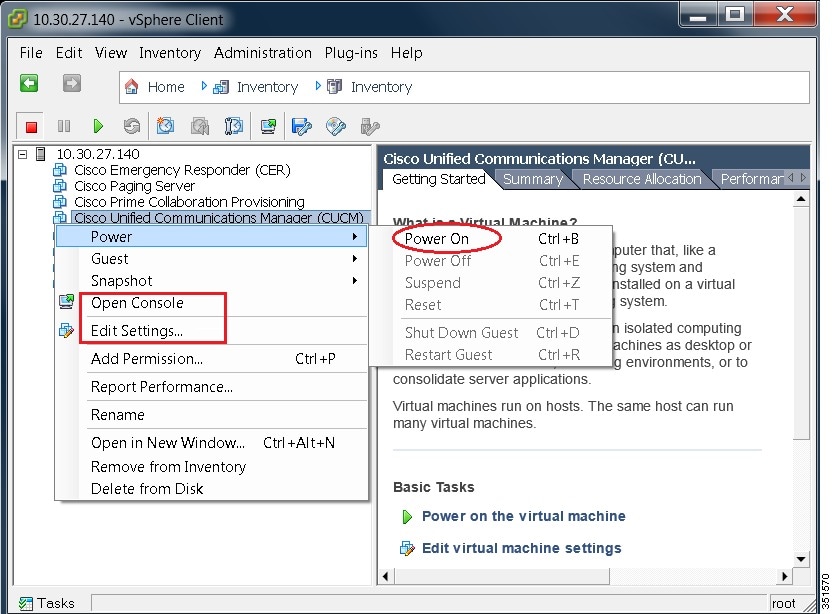
Task: Click the green arrow beside Power on the virtual machine
Action: pyautogui.click(x=407, y=516)
